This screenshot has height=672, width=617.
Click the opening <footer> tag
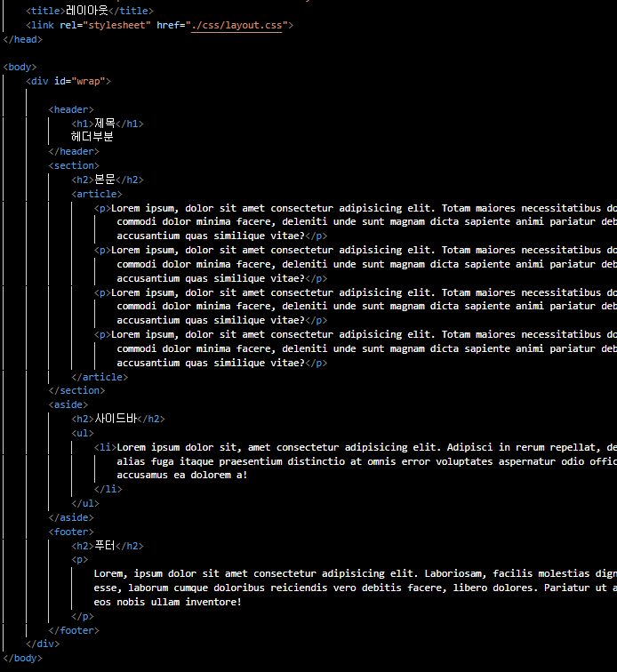(71, 532)
